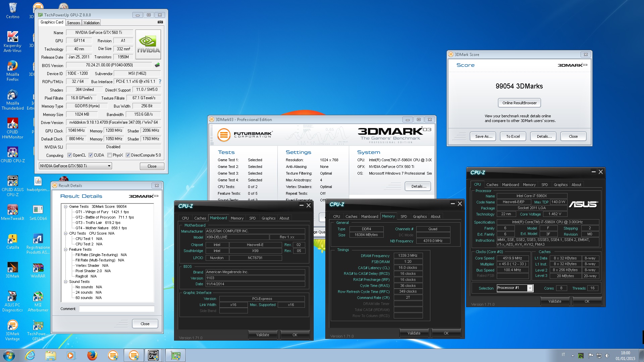644x362 pixels.
Task: Collapse the Sound Tests tree node
Action: [66, 282]
